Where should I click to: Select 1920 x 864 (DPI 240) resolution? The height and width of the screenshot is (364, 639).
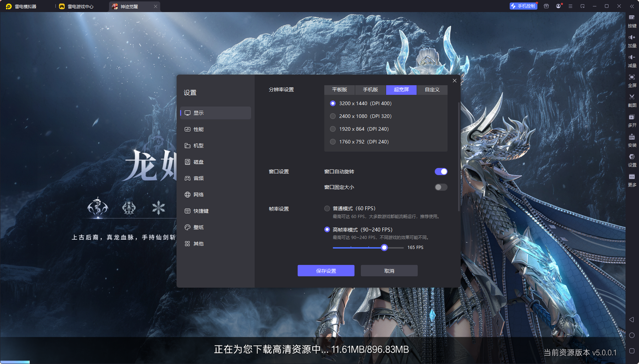359,129
